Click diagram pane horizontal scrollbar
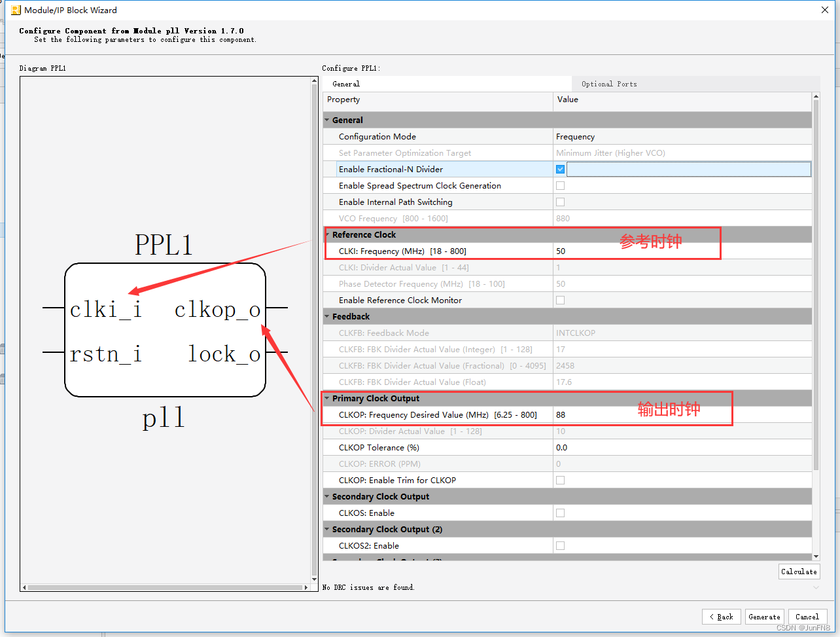Image resolution: width=840 pixels, height=637 pixels. click(164, 587)
